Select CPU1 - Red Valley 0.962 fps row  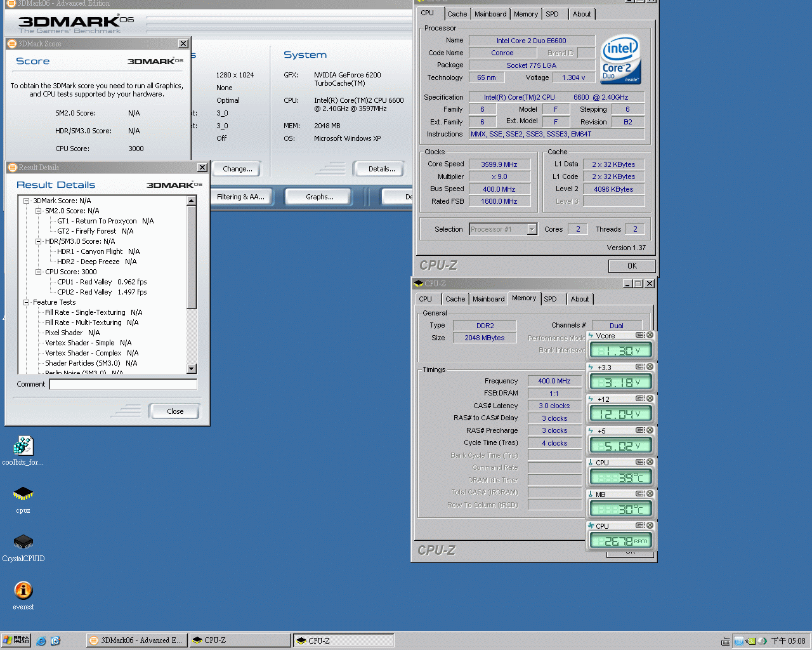coord(101,282)
